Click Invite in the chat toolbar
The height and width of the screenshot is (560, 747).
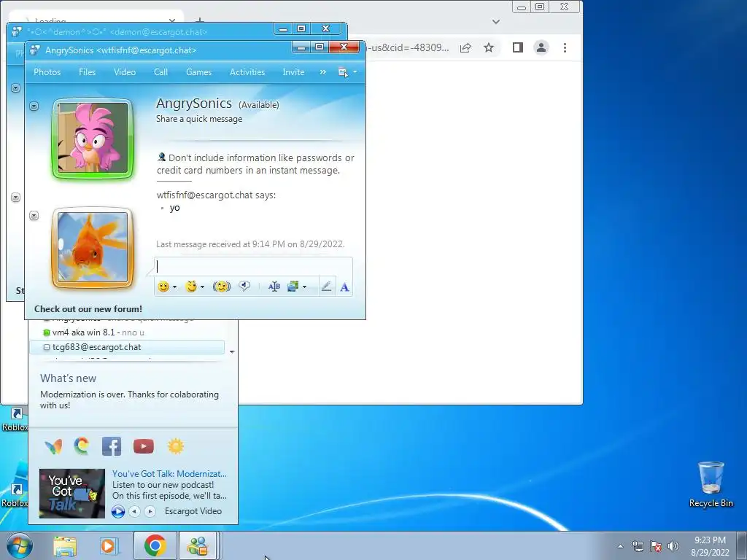tap(293, 72)
